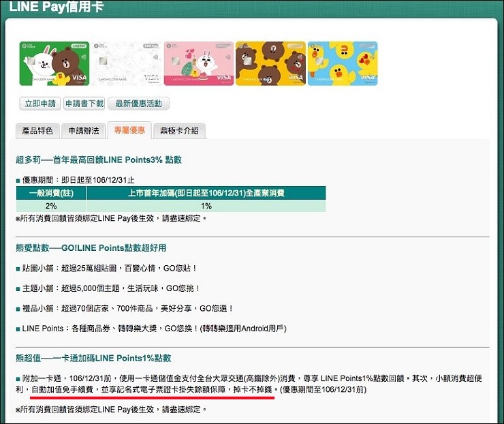Image resolution: width=504 pixels, height=424 pixels.
Task: Click the 2% table cell
Action: pyautogui.click(x=52, y=206)
